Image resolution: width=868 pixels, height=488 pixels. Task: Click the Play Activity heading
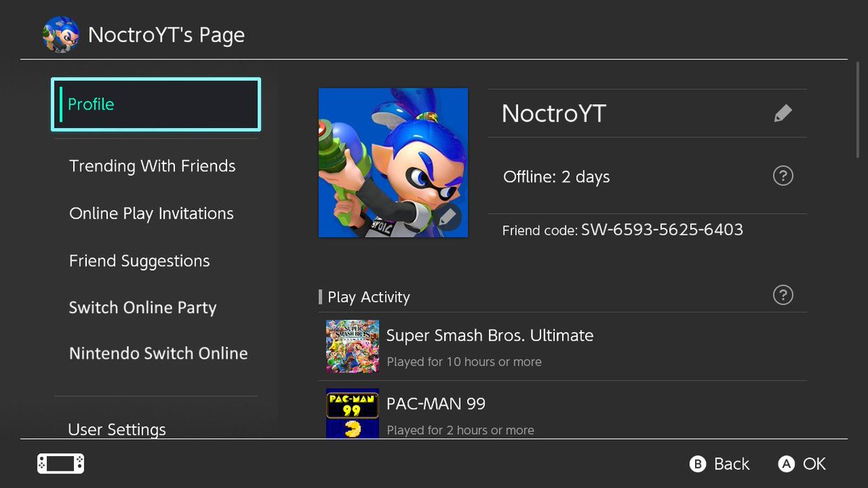(369, 297)
